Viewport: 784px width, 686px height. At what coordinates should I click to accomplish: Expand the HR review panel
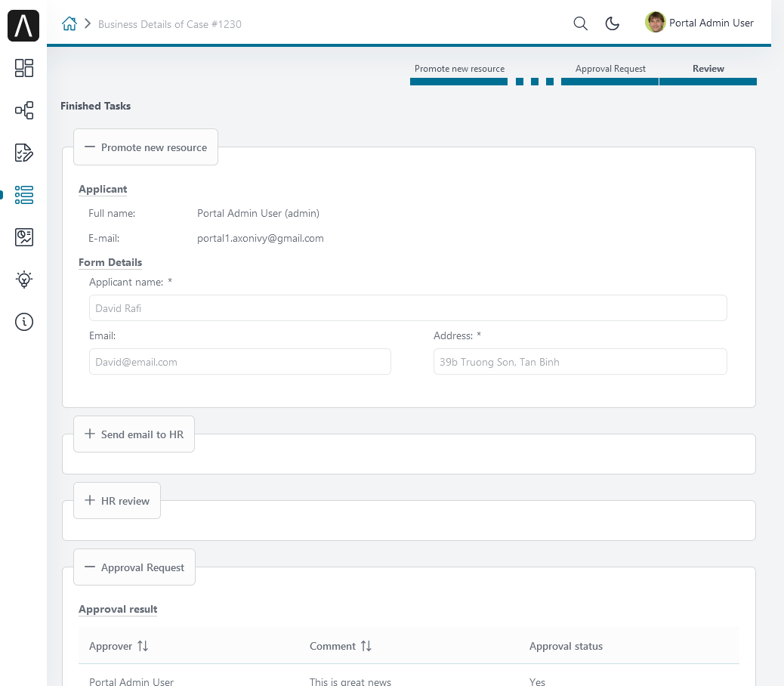117,500
